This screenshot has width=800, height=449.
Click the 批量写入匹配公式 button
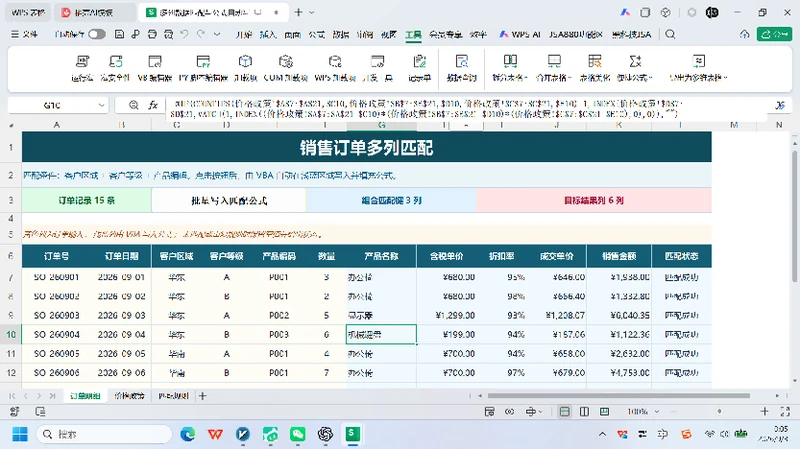pos(229,201)
